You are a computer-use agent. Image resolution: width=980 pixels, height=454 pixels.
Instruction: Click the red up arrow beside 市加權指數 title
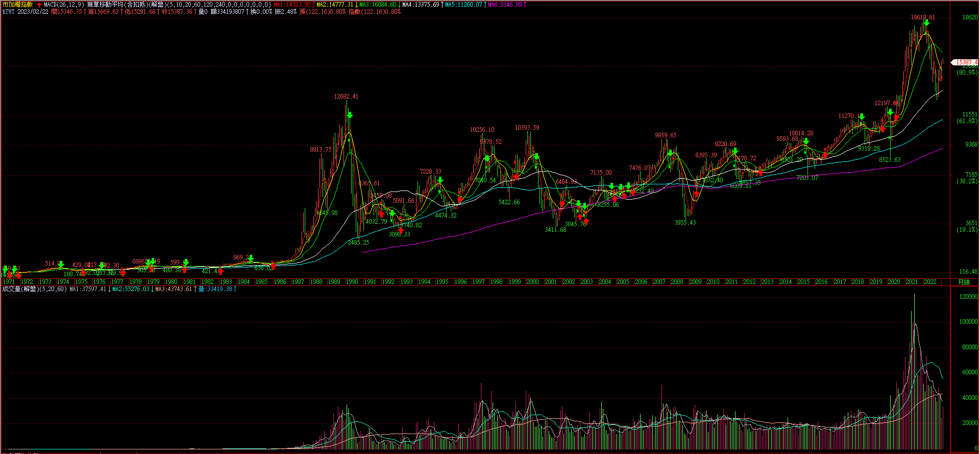coord(39,5)
